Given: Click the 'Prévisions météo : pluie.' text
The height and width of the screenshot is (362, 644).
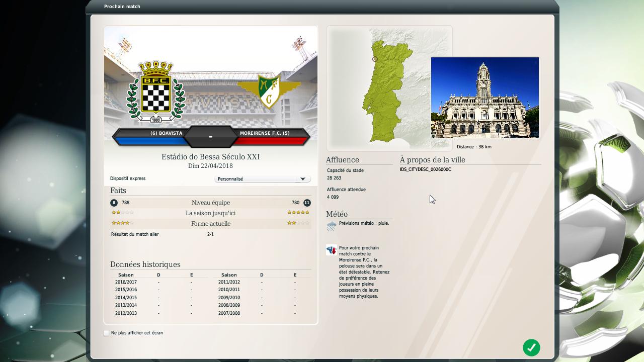Looking at the screenshot, I should point(364,223).
